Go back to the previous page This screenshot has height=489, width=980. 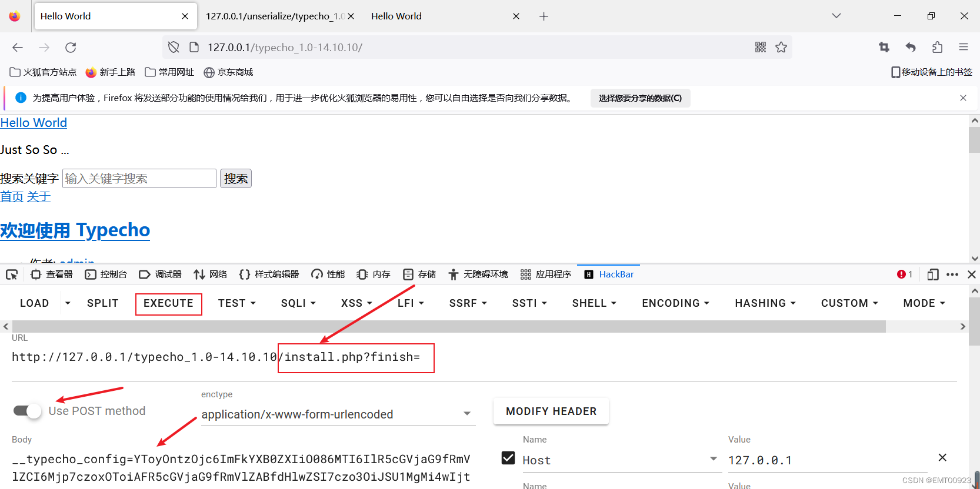pyautogui.click(x=18, y=48)
